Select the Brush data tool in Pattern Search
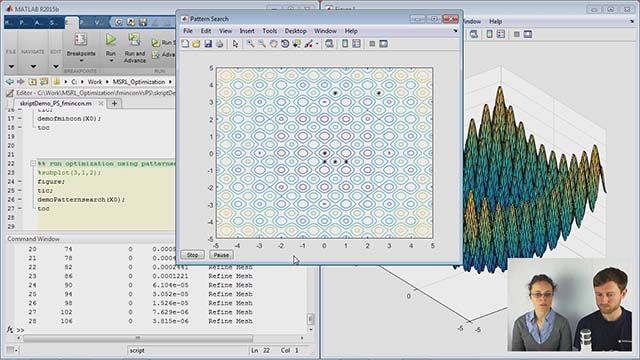The image size is (640, 360). (309, 44)
